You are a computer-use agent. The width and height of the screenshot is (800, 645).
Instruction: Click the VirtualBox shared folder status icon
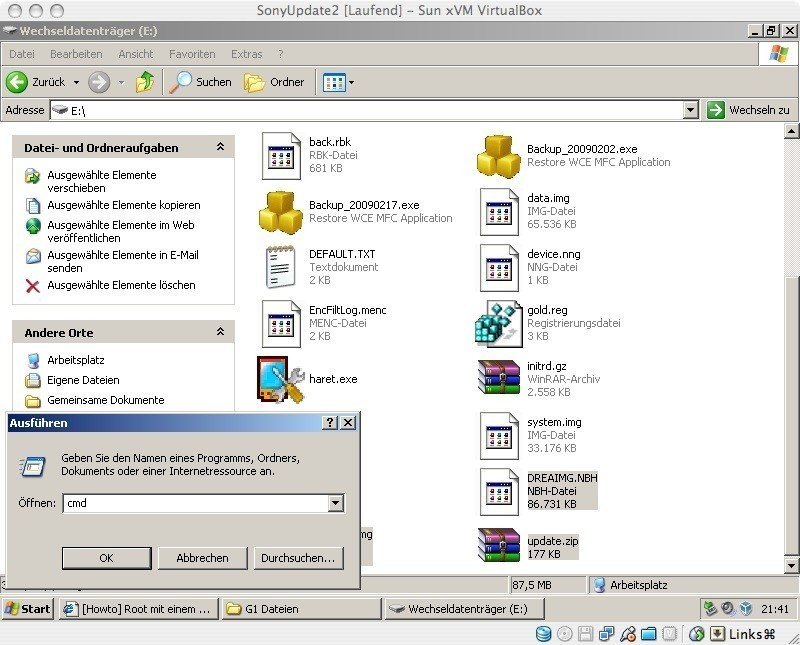[648, 634]
